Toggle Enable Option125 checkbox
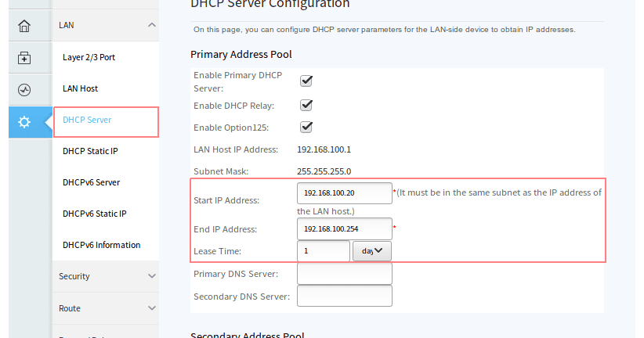 tap(306, 128)
